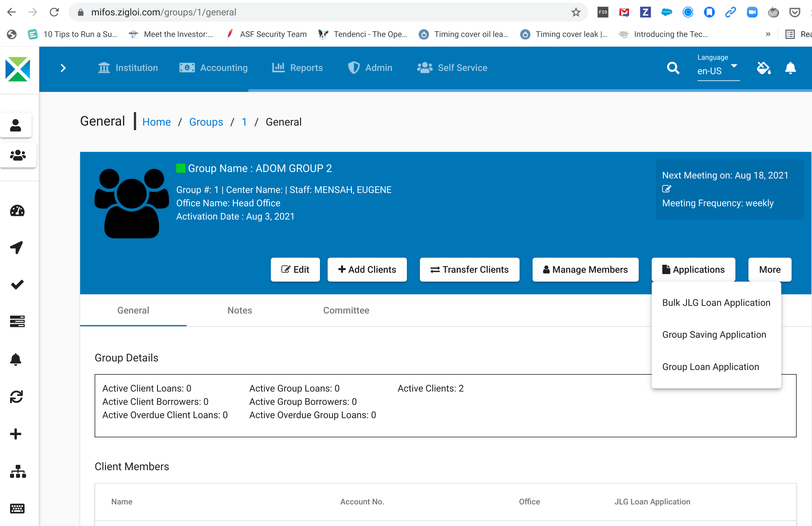Choose Bulk JLG Loan Application
Screen dimensions: 812x526
pos(716,303)
